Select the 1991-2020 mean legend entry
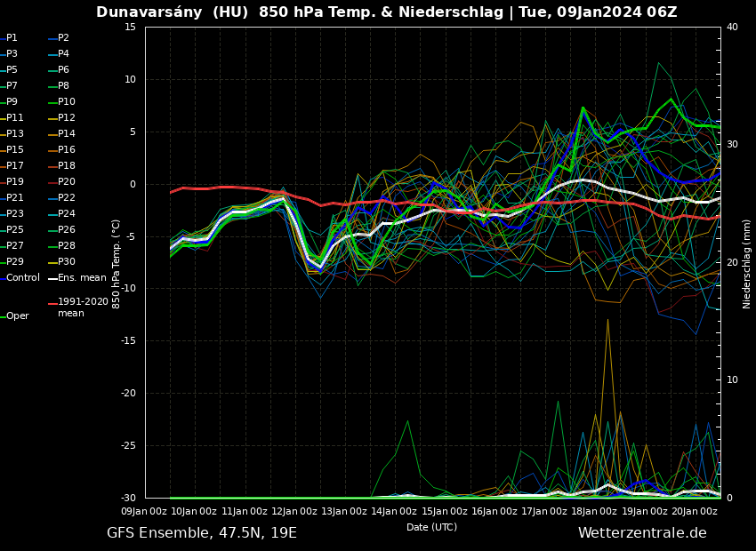Viewport: 756px width, 551px height. pos(83,307)
